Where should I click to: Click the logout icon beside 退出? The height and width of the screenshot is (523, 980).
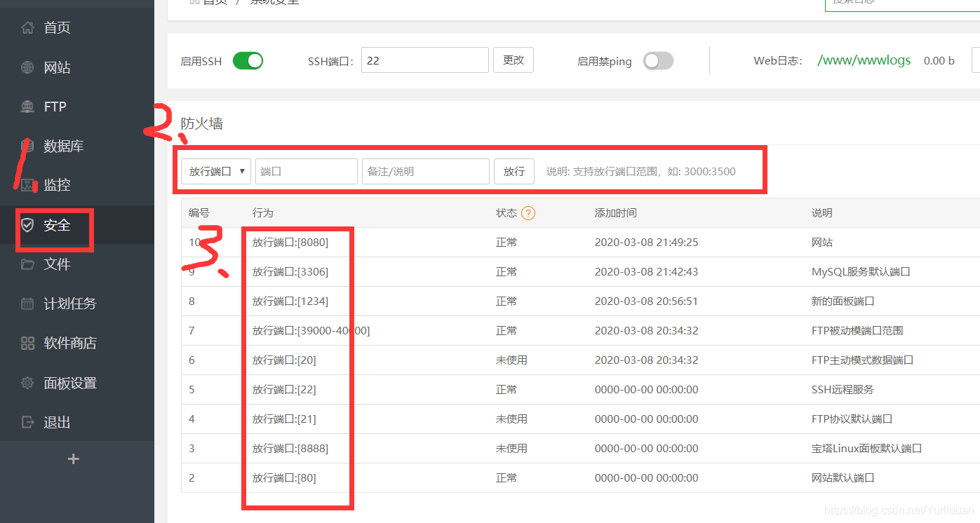tap(27, 422)
